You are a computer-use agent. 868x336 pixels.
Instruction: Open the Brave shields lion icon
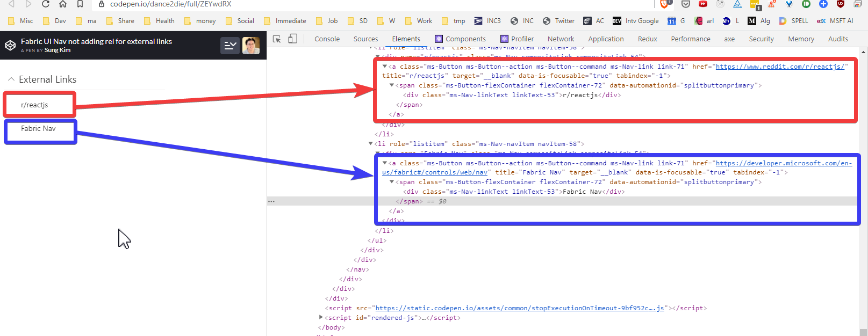(665, 4)
